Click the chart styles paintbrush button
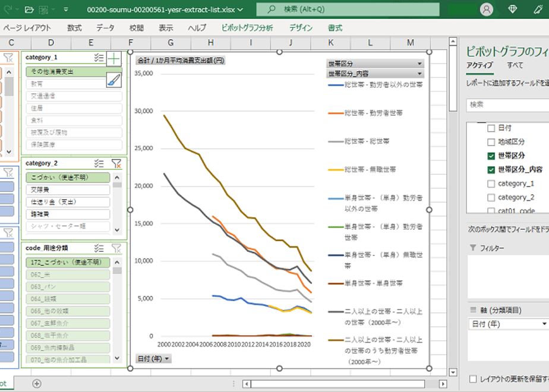 [114, 81]
